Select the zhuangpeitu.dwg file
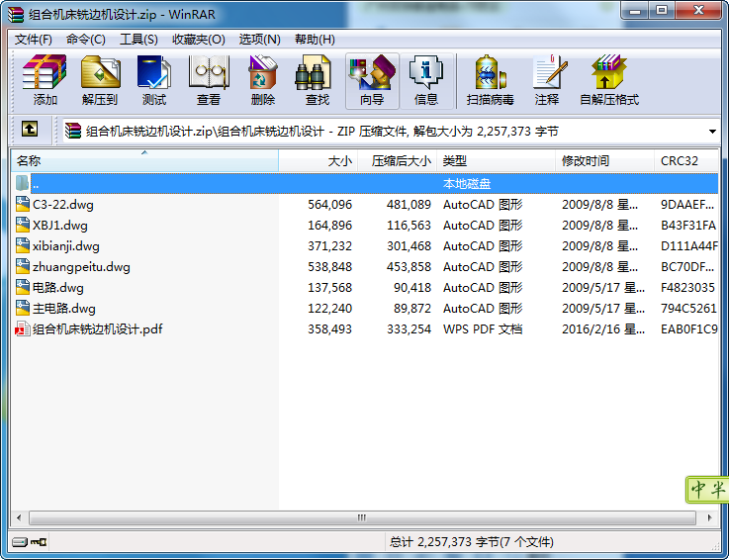Screen dimensions: 729x560 (81, 267)
